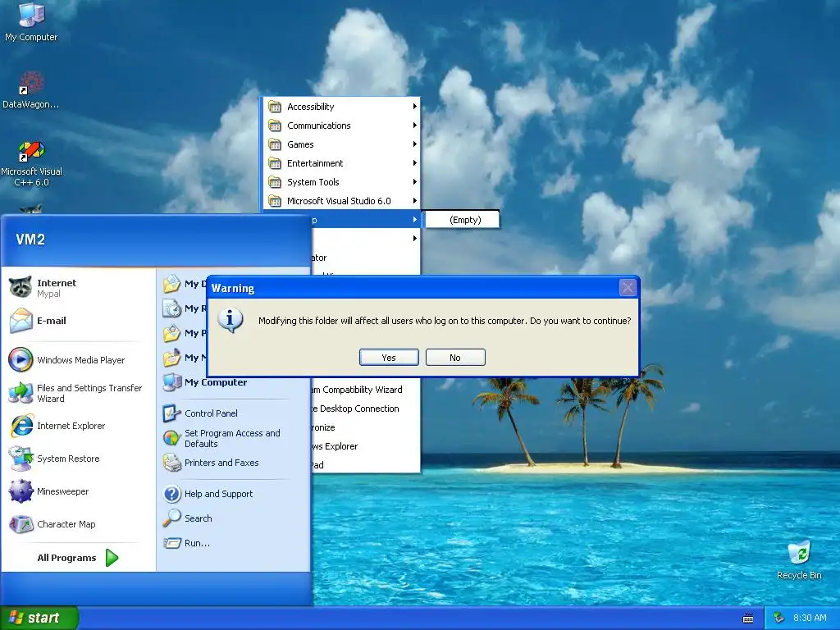
Task: Open the Entertainment submenu
Action: click(x=342, y=163)
